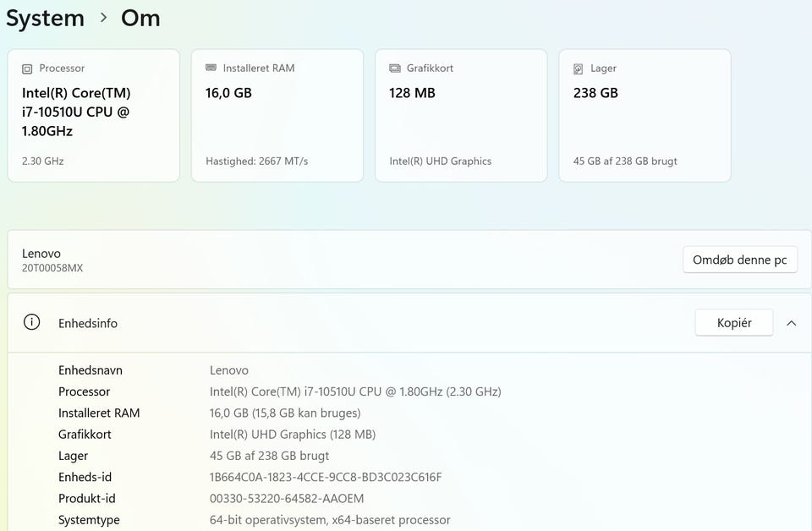Select the Enhedsnavn value Lenovo
The width and height of the screenshot is (812, 531).
coord(229,370)
